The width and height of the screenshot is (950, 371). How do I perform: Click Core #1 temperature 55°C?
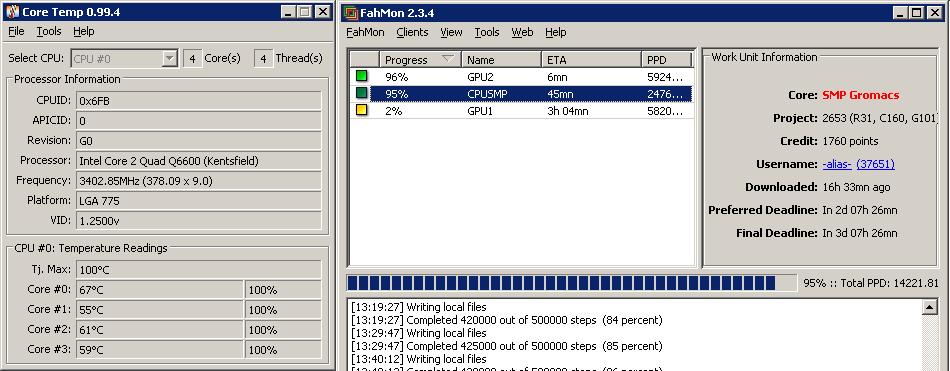tap(160, 310)
